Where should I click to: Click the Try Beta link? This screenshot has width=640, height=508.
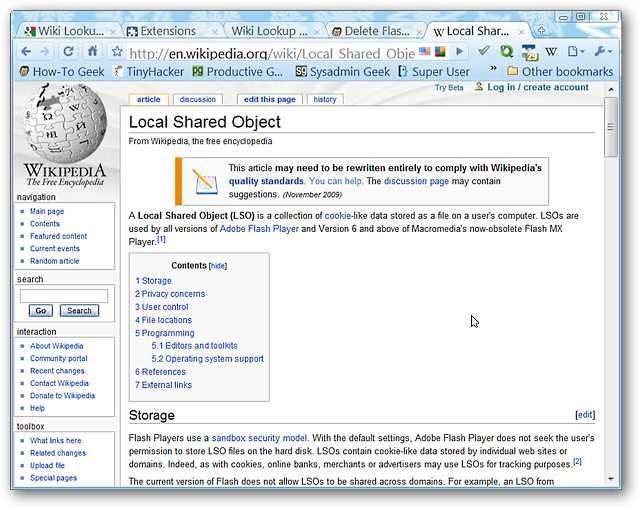(449, 87)
